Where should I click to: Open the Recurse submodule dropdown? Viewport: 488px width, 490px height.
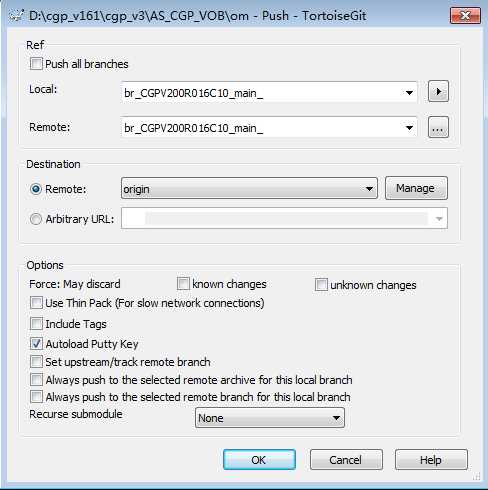(270, 418)
